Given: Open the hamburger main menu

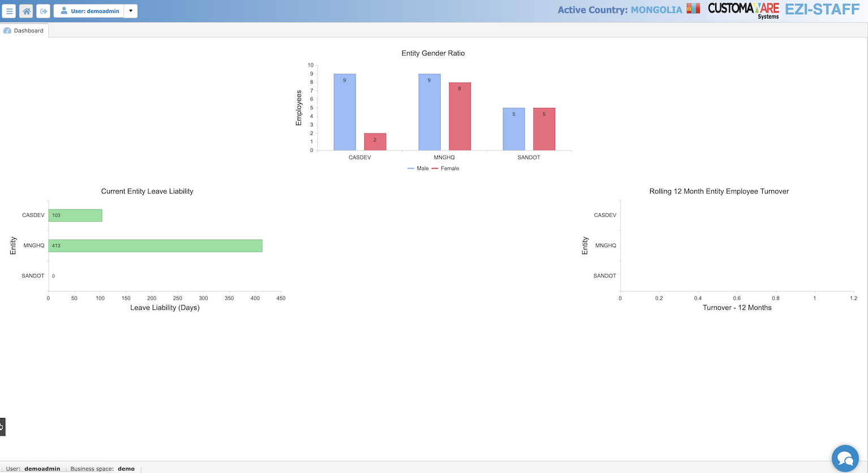Looking at the screenshot, I should coord(10,11).
